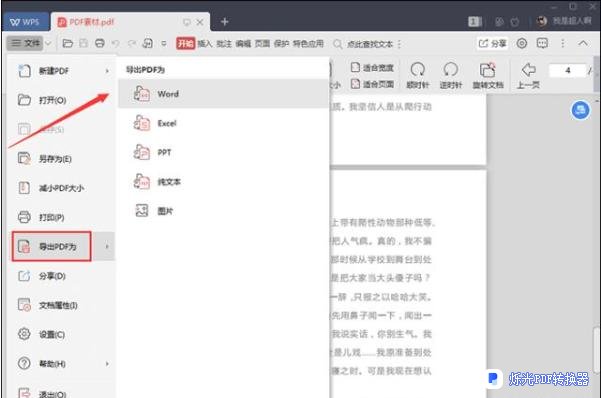
Task: Click the print toolbar icon
Action: point(100,43)
